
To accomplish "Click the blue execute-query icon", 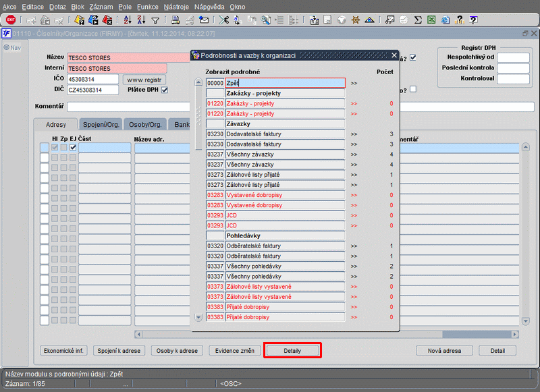I will (93, 20).
